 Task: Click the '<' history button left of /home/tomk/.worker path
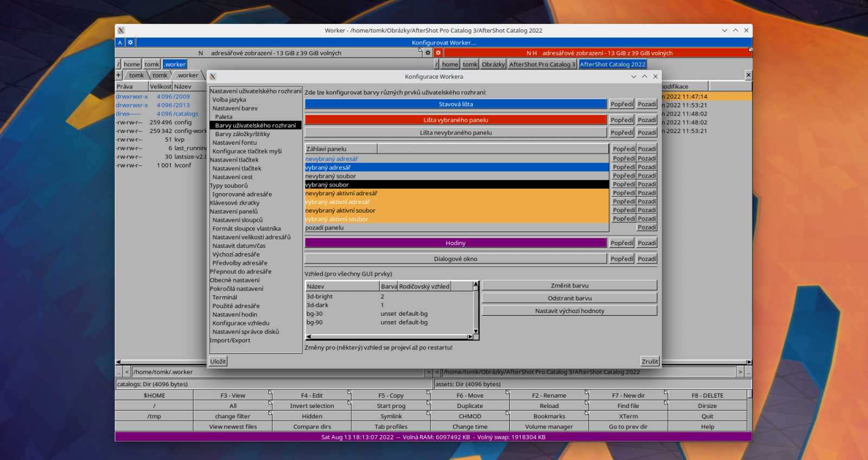[127, 372]
